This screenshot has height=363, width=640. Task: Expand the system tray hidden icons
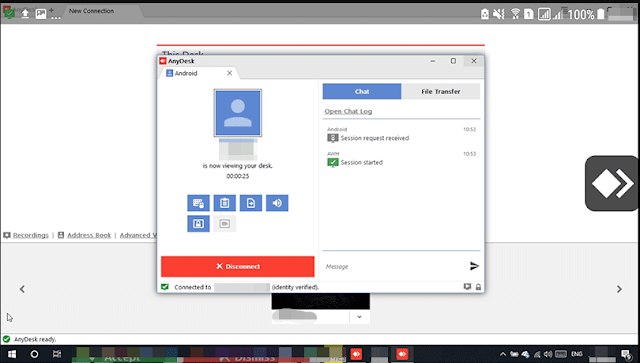coord(503,354)
